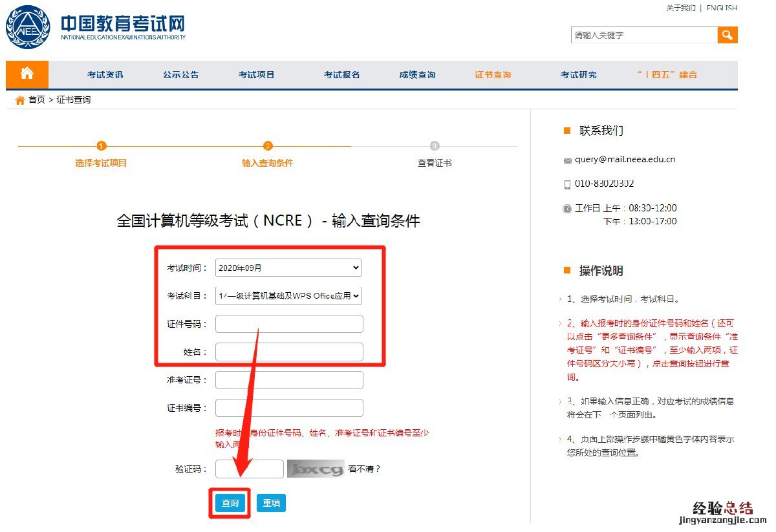
Task: Click the 看不清? captcha refresh link
Action: (x=364, y=469)
